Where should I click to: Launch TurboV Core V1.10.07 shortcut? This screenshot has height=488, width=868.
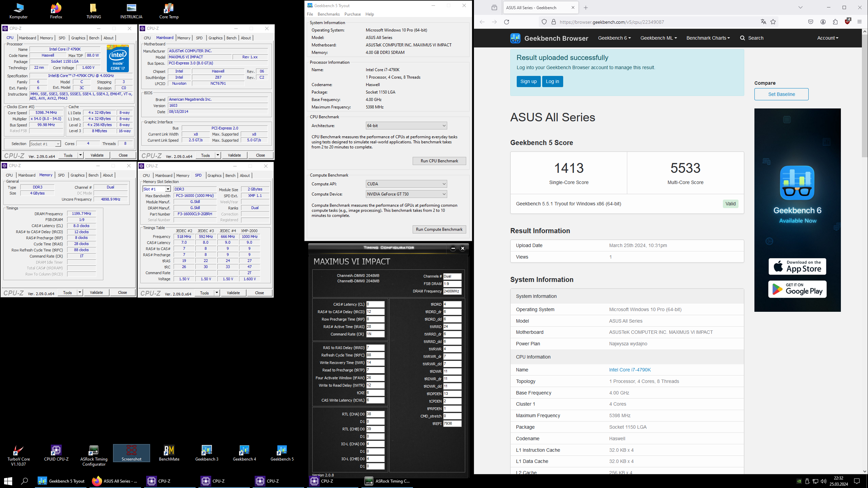tap(18, 455)
